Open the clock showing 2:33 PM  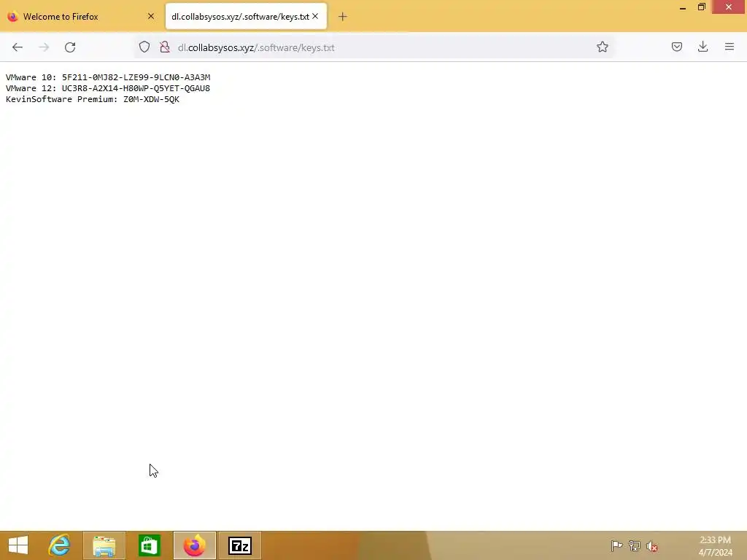(715, 545)
